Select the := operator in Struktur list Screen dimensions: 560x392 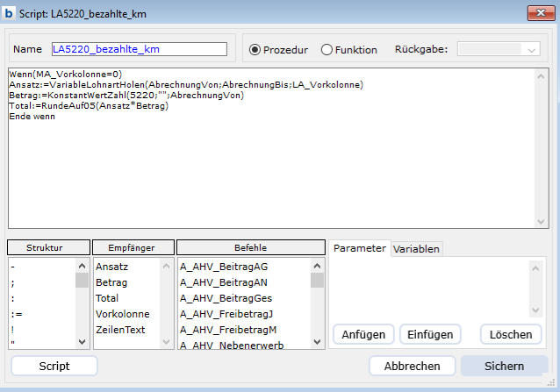pos(16,314)
